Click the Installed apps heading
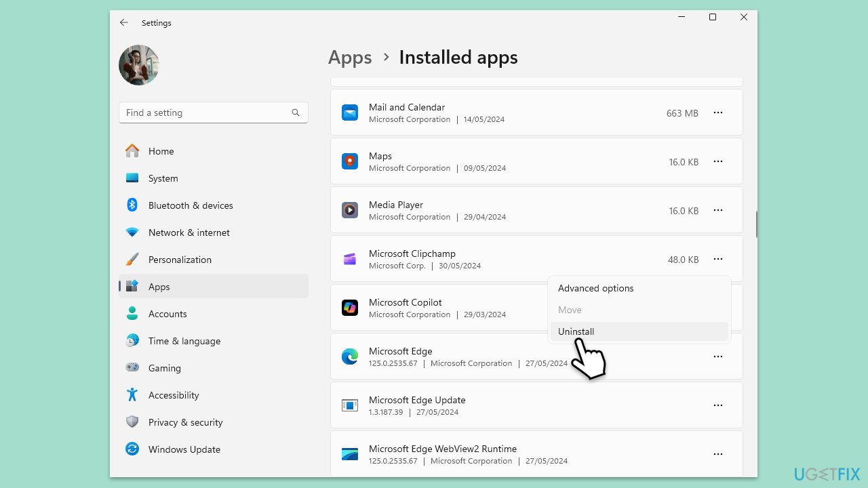Viewport: 868px width, 488px height. [458, 58]
